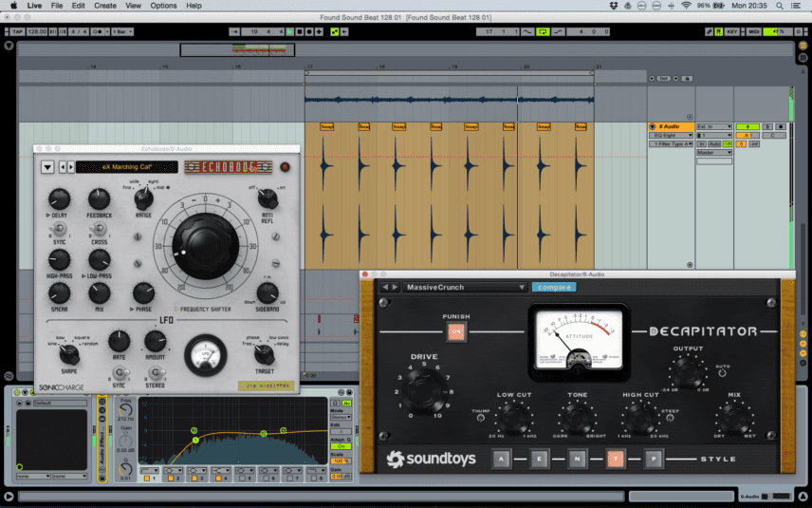Click the Arrangement Record button
812x508 pixels.
click(309, 31)
